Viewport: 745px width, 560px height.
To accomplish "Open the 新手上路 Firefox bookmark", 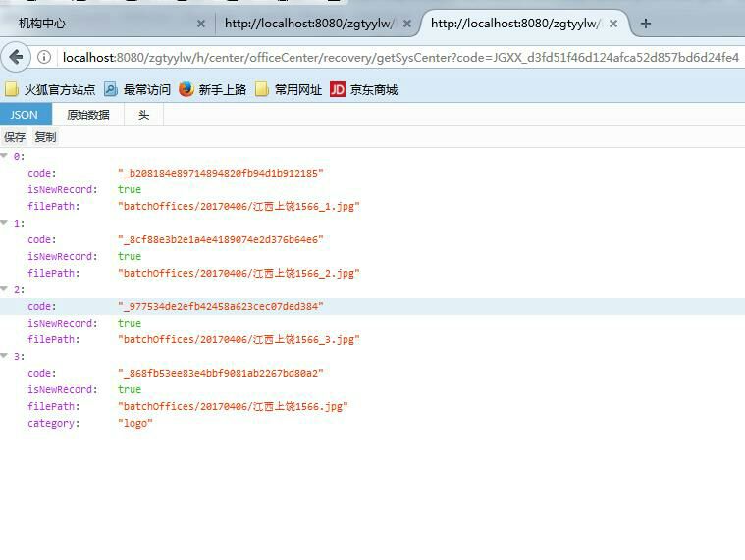I will (213, 89).
